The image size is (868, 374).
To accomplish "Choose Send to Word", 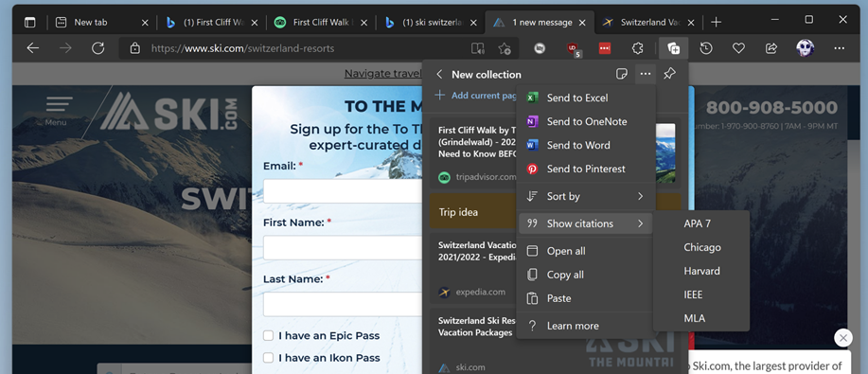I will tap(586, 145).
